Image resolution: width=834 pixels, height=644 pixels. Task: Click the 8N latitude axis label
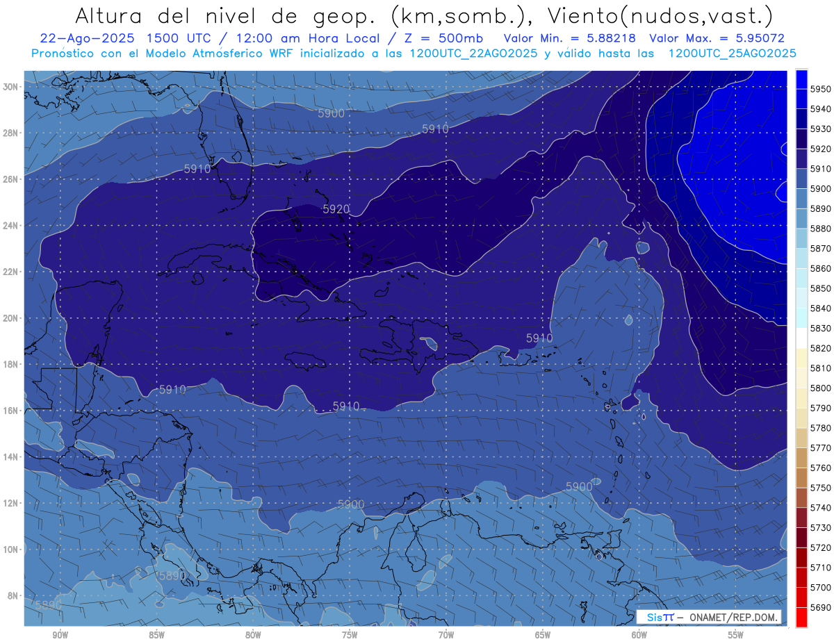pyautogui.click(x=12, y=595)
